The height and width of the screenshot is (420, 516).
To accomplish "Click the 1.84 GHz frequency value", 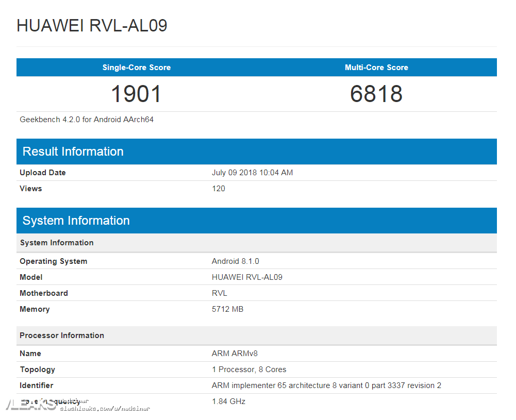I will click(x=228, y=401).
